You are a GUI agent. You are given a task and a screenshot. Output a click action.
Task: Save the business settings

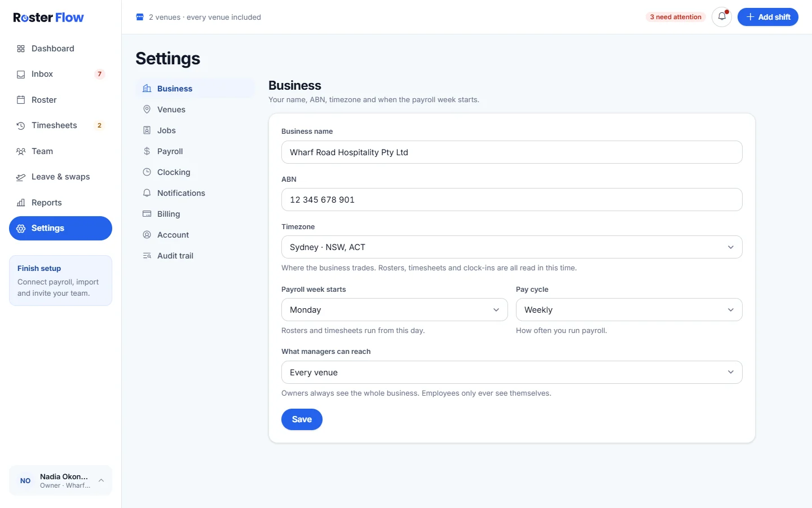tap(302, 419)
